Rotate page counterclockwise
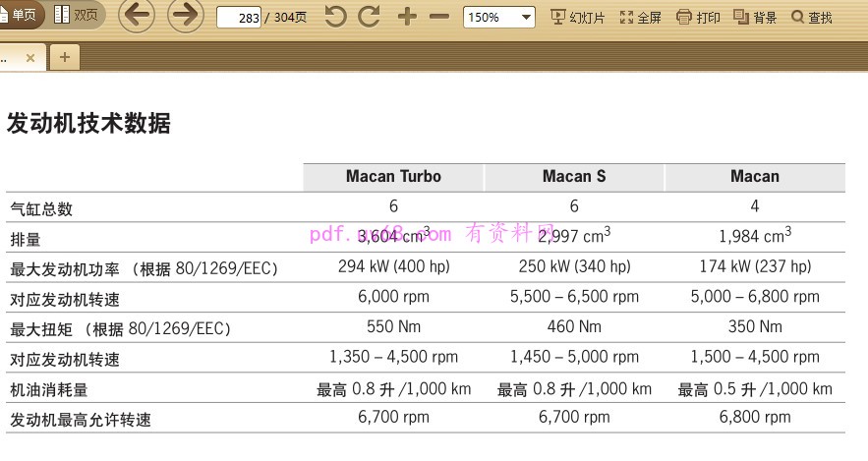Screen dimensions: 868x461 point(336,17)
